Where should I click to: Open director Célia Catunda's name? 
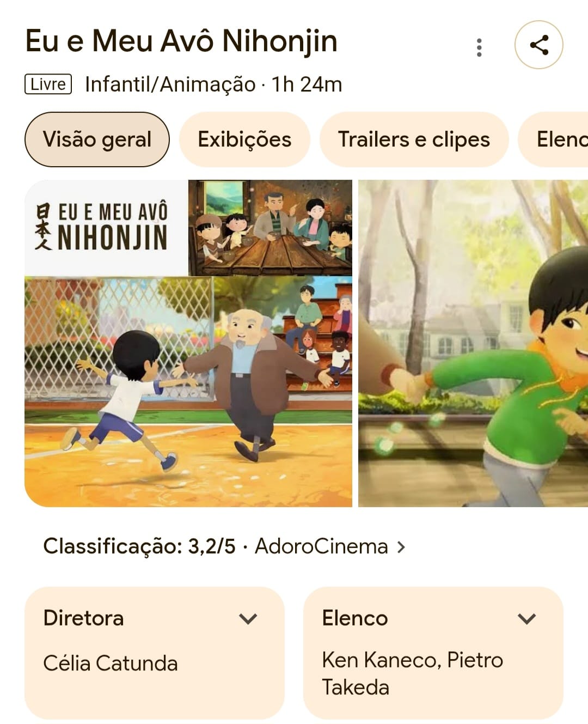(x=111, y=664)
